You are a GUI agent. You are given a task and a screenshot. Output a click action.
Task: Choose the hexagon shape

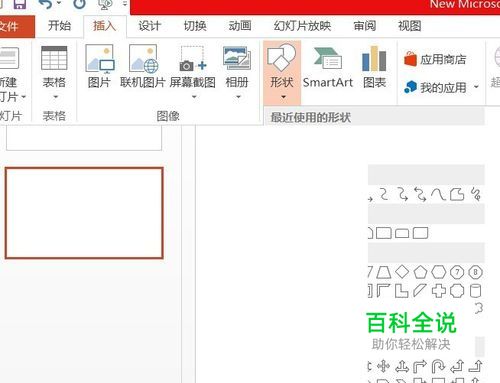tap(438, 272)
